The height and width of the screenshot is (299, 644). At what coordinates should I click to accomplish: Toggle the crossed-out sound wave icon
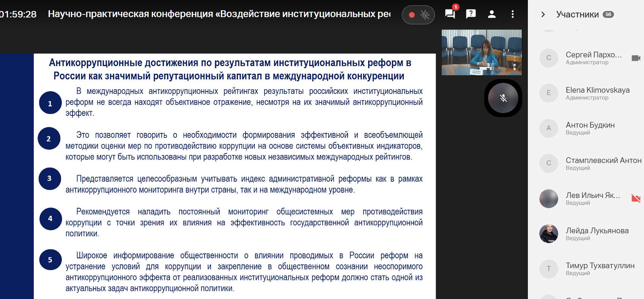[x=425, y=15]
